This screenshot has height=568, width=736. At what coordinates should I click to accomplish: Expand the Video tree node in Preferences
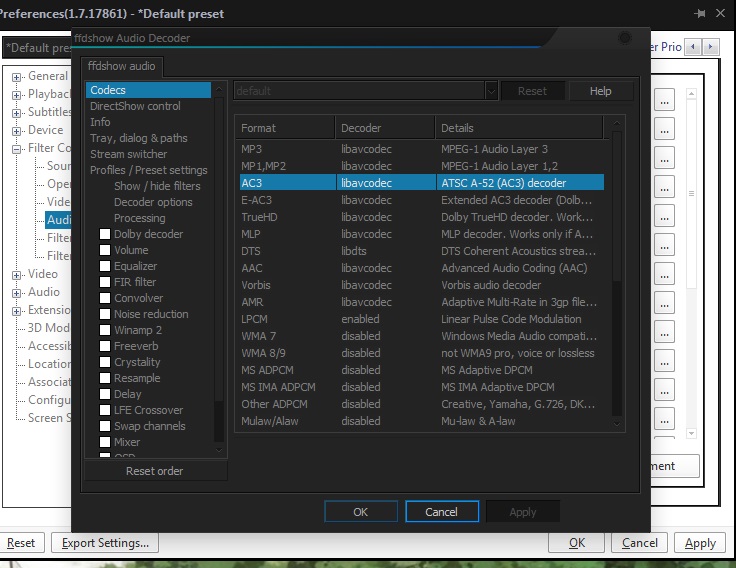point(16,275)
